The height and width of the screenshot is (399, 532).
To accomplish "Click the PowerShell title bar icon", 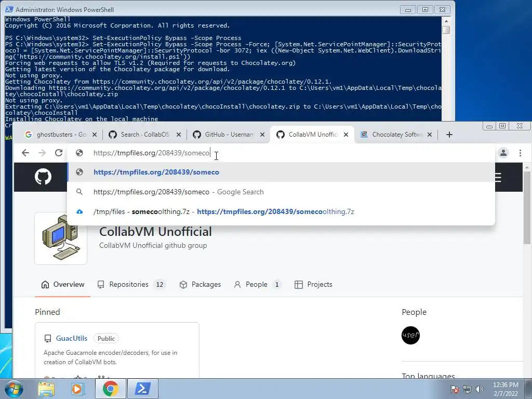I will click(x=9, y=9).
